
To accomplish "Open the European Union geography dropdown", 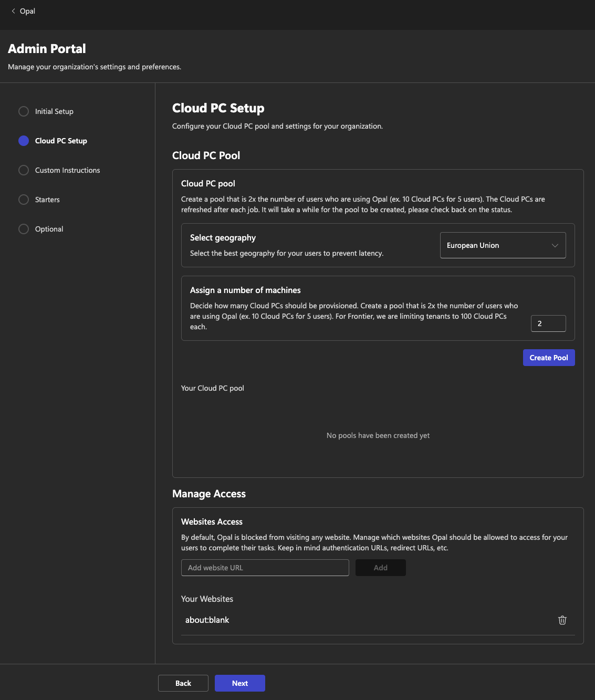I will pyautogui.click(x=494, y=245).
